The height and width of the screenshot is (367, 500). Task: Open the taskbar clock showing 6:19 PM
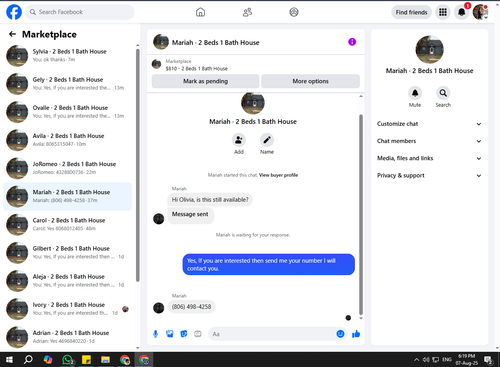[x=466, y=359]
